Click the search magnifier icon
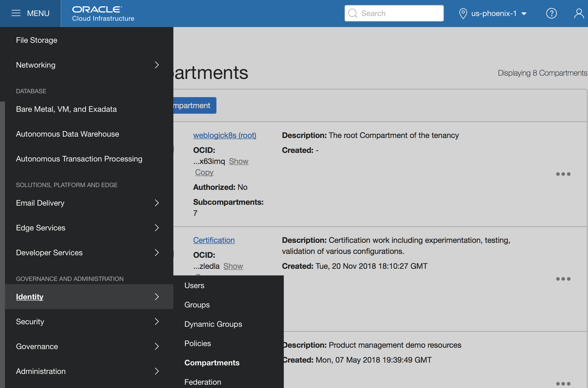This screenshot has height=388, width=588. pos(353,13)
